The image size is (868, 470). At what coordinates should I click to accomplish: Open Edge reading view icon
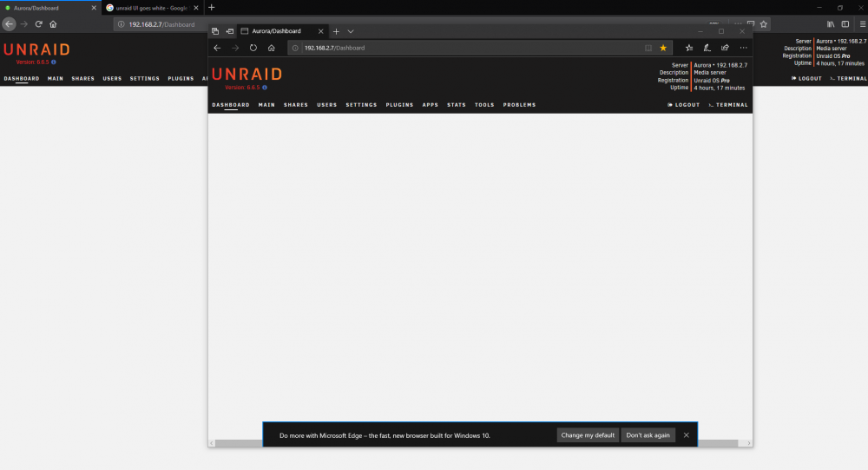(x=648, y=48)
